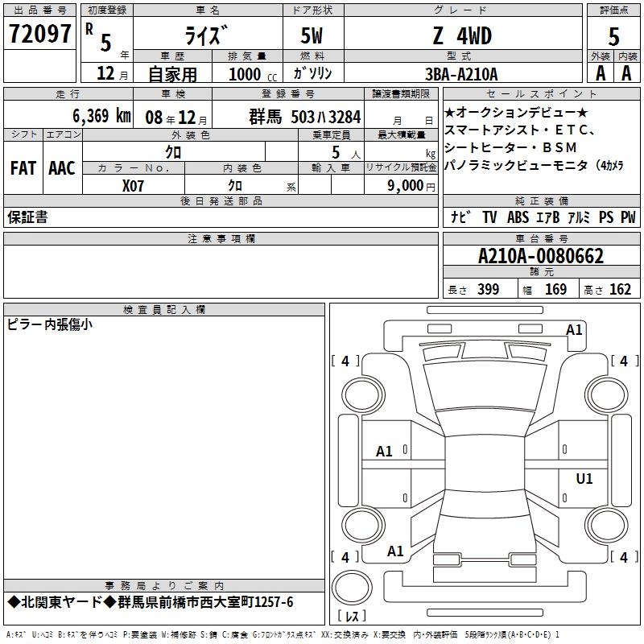
Task: Select the パノラミックビューモニタ sales point line
Action: coord(534,165)
